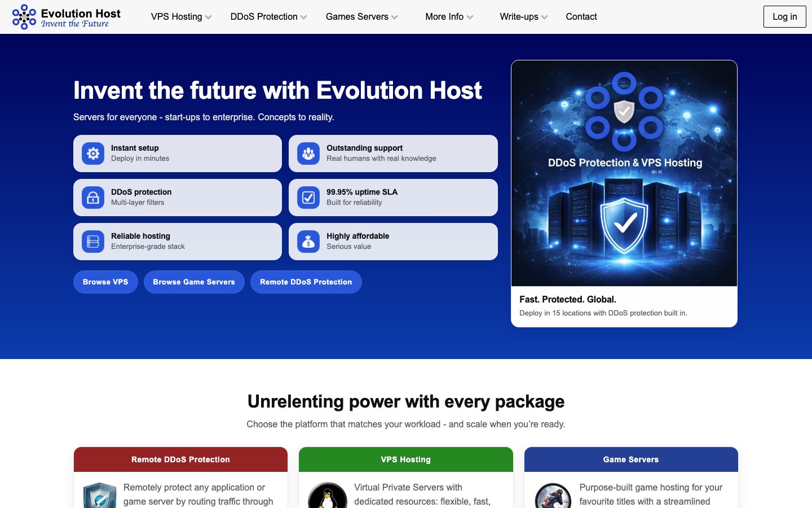Image resolution: width=812 pixels, height=508 pixels.
Task: Click 'Unrelenting power with every package' heading
Action: 406,401
